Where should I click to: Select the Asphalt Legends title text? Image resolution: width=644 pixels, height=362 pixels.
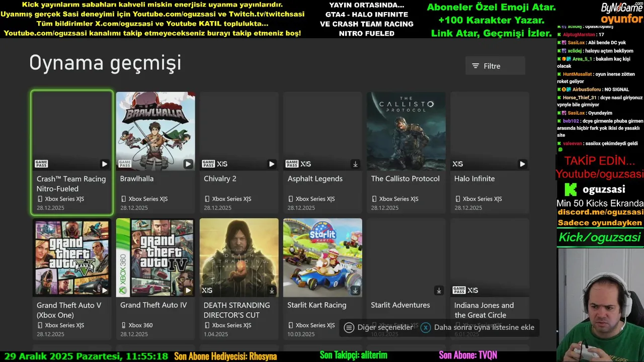pos(315,178)
